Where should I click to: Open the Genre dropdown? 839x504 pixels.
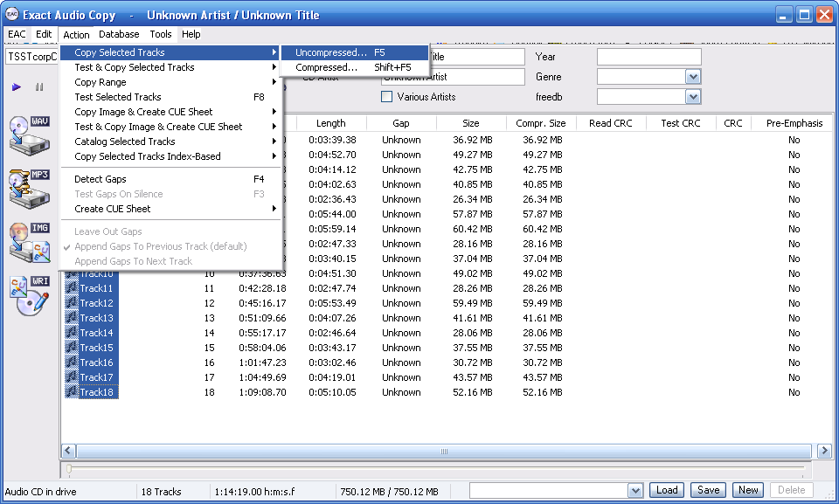click(693, 77)
